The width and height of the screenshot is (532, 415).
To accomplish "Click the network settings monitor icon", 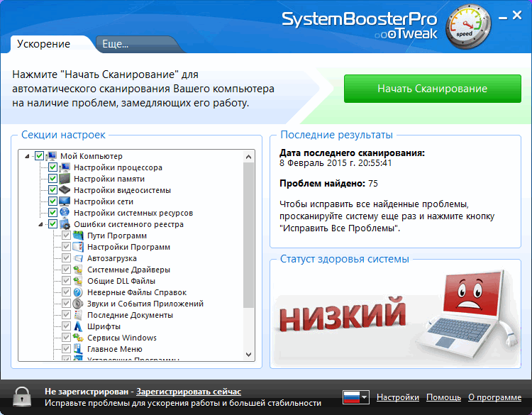I will (x=65, y=201).
